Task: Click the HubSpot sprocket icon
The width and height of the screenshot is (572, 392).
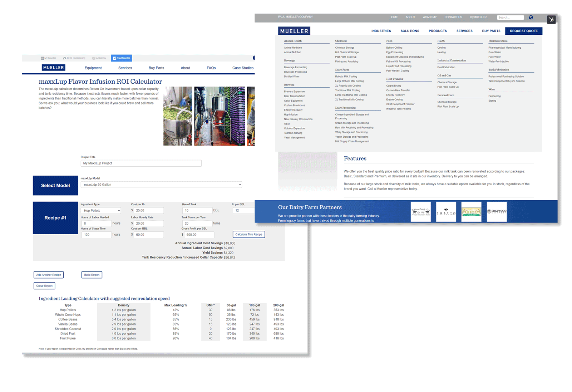Action: (552, 20)
